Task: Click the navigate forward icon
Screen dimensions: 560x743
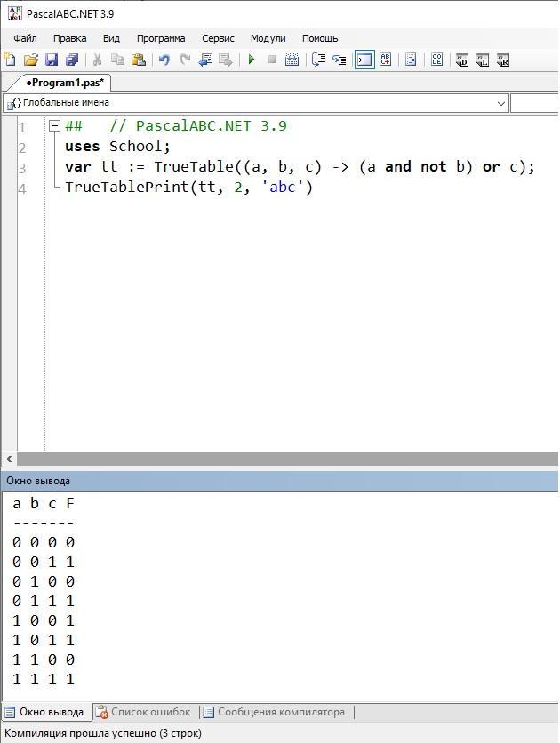Action: [226, 60]
